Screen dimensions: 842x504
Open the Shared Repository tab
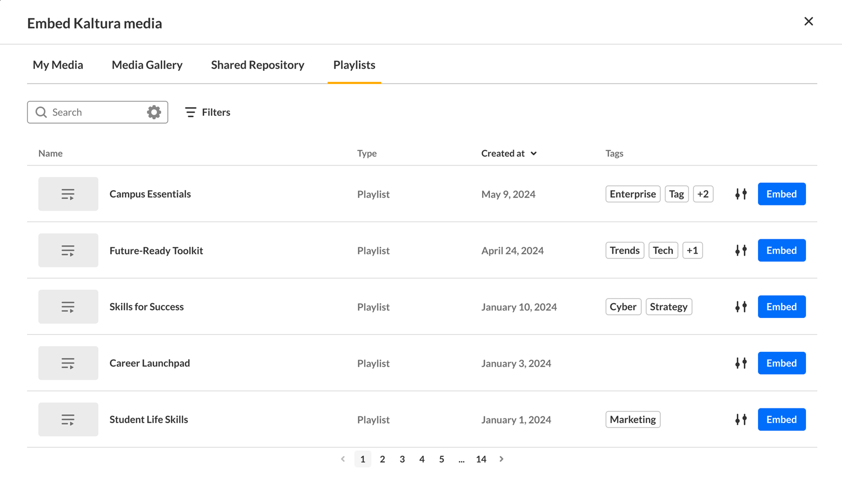coord(257,65)
